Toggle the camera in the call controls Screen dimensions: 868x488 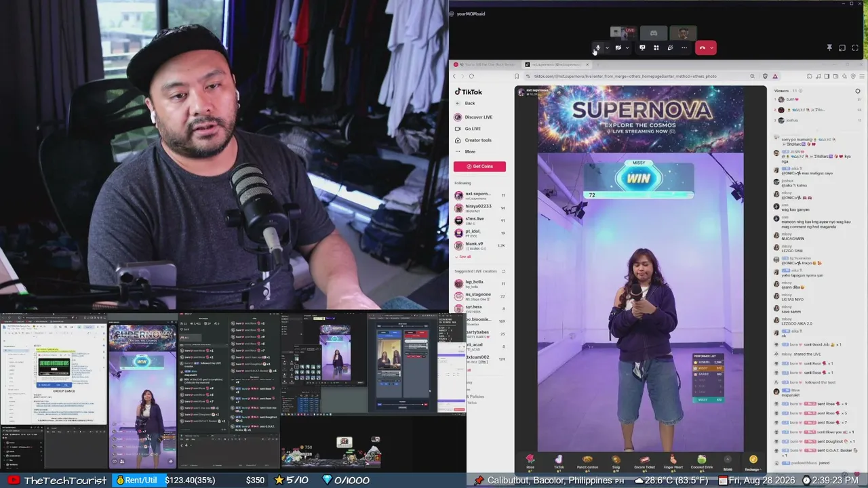pyautogui.click(x=618, y=47)
